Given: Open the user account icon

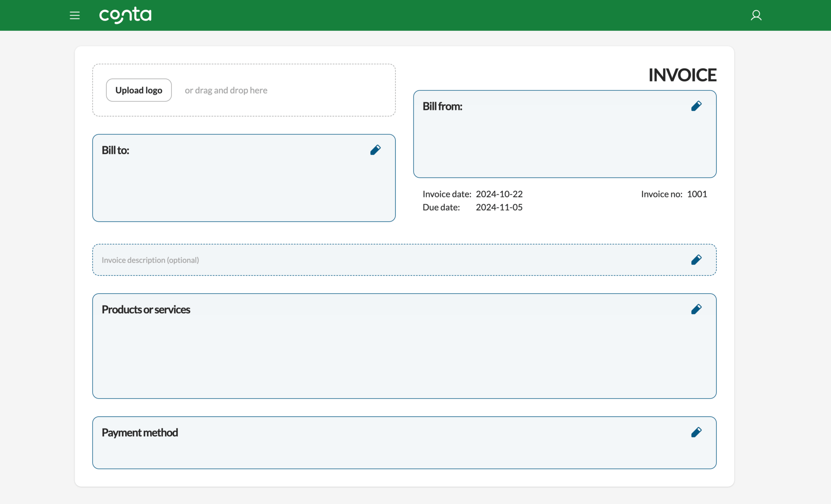Looking at the screenshot, I should click(x=756, y=15).
